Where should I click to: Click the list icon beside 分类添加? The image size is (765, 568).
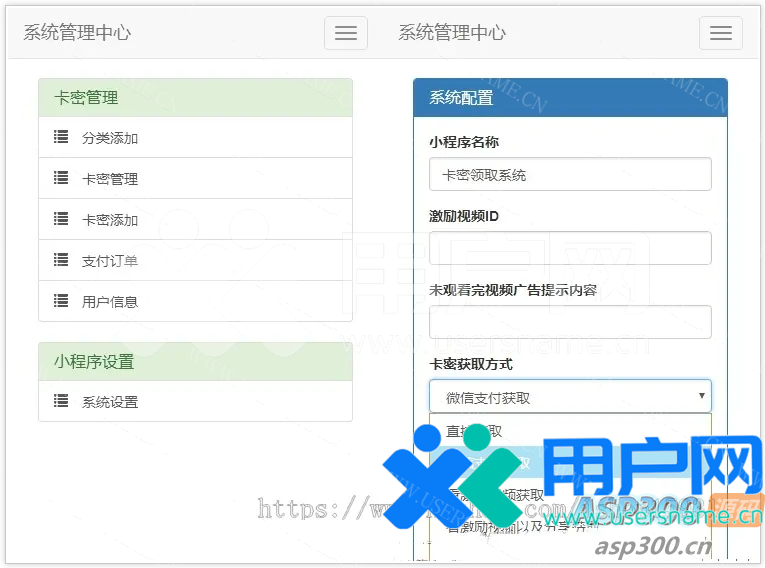click(x=61, y=137)
